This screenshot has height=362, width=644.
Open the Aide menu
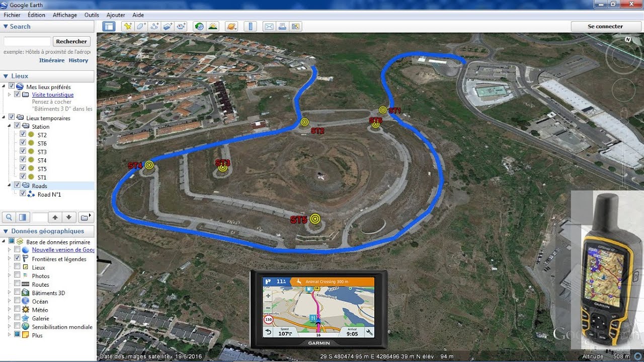pyautogui.click(x=138, y=15)
